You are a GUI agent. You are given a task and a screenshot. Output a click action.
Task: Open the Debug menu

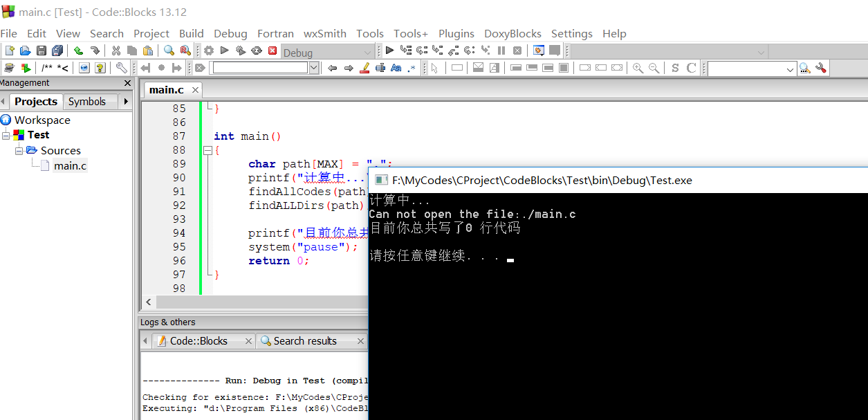pos(230,33)
